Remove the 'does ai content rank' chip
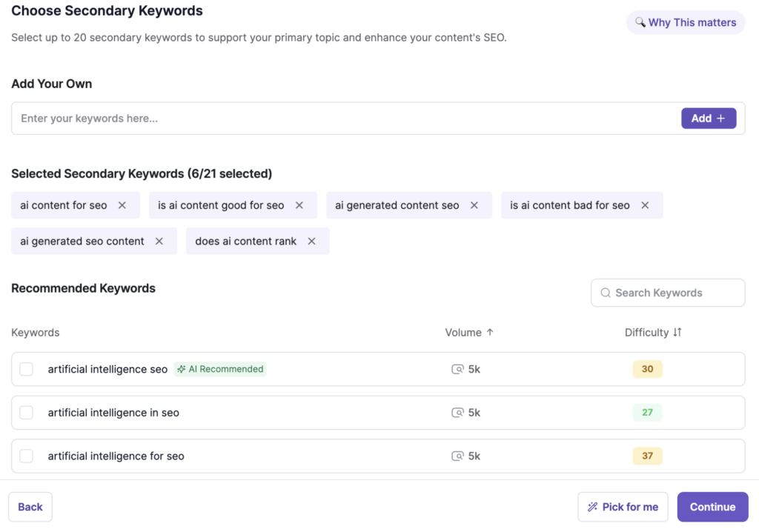Viewport: 759px width, 532px height. (x=311, y=241)
